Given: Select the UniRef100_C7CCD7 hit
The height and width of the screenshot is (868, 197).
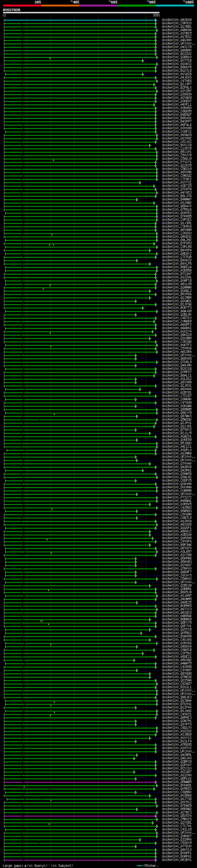Looking at the screenshot, I should click(177, 396).
